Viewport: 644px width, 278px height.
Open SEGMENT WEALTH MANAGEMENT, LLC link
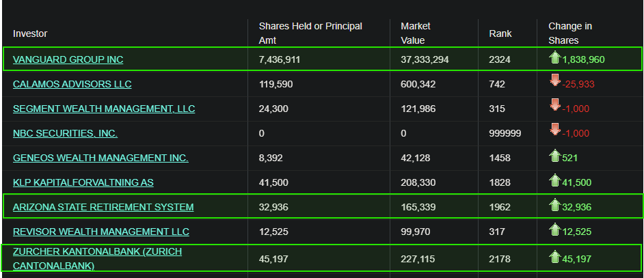click(x=104, y=109)
